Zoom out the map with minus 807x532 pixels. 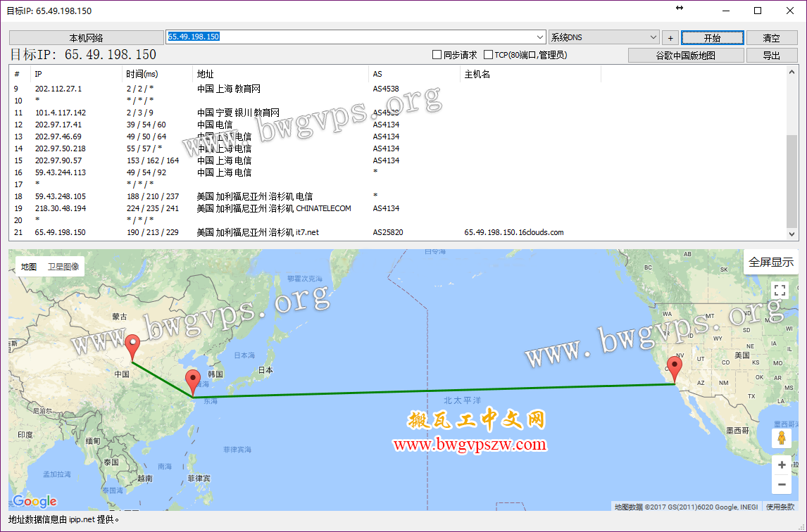(x=781, y=485)
